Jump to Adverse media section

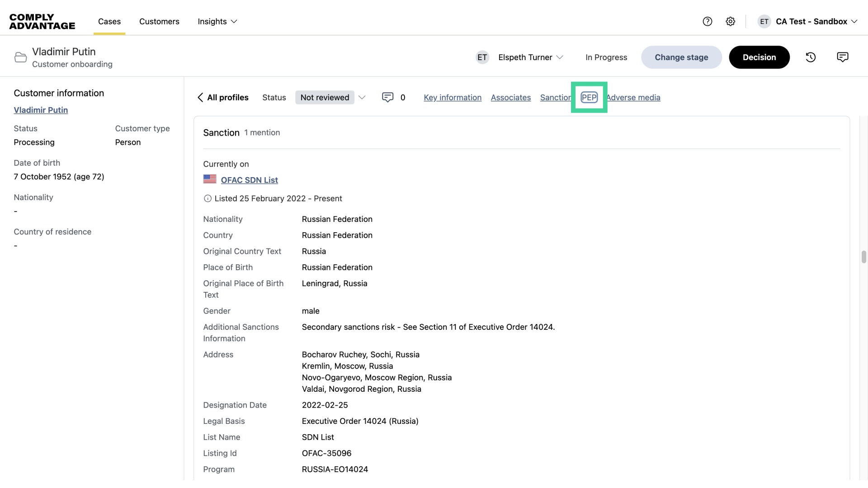coord(633,98)
